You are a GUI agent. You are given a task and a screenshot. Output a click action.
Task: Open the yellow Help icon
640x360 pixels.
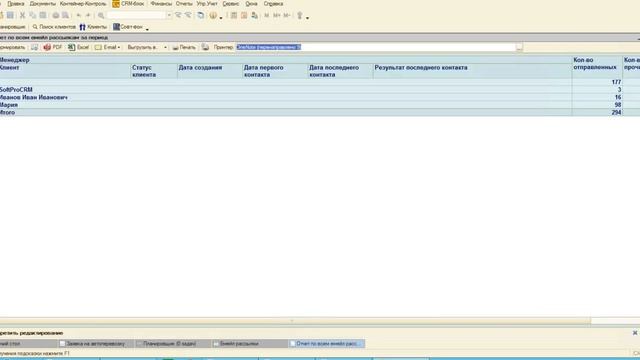(213, 16)
